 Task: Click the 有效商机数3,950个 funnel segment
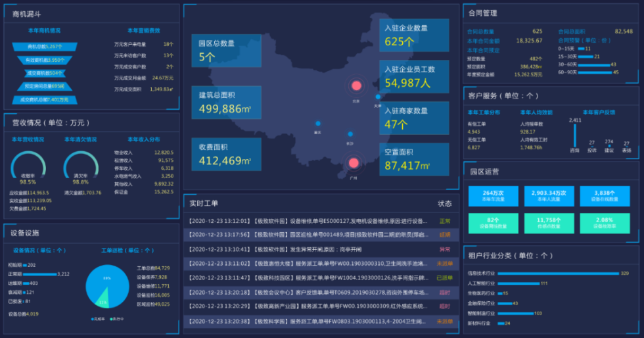(45, 60)
